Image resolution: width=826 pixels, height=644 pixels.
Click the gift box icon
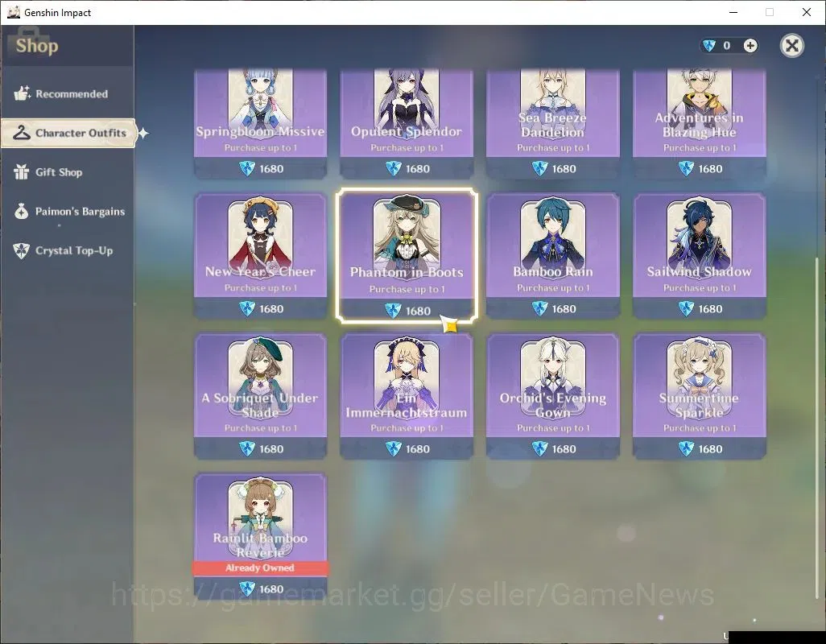[x=22, y=171]
